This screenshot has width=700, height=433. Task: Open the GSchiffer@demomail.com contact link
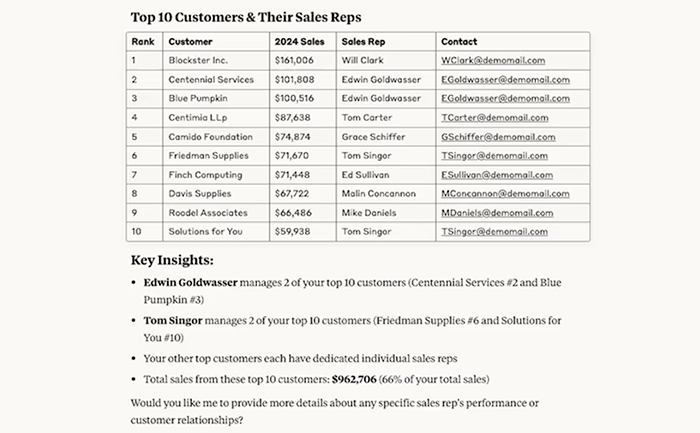[x=498, y=136]
